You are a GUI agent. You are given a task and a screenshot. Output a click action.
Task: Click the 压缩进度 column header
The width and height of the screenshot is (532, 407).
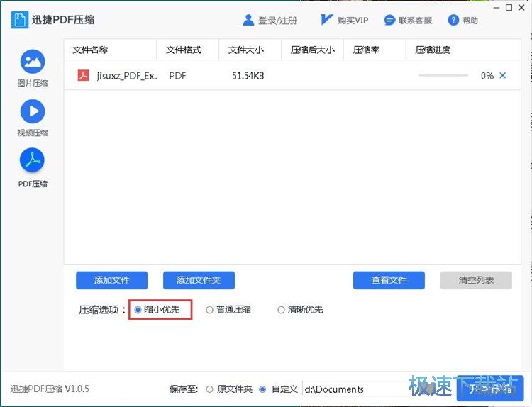pos(463,50)
